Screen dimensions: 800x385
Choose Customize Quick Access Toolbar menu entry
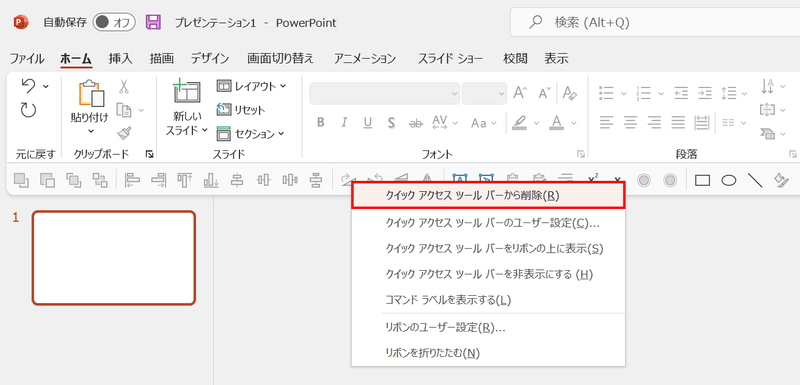coord(488,223)
